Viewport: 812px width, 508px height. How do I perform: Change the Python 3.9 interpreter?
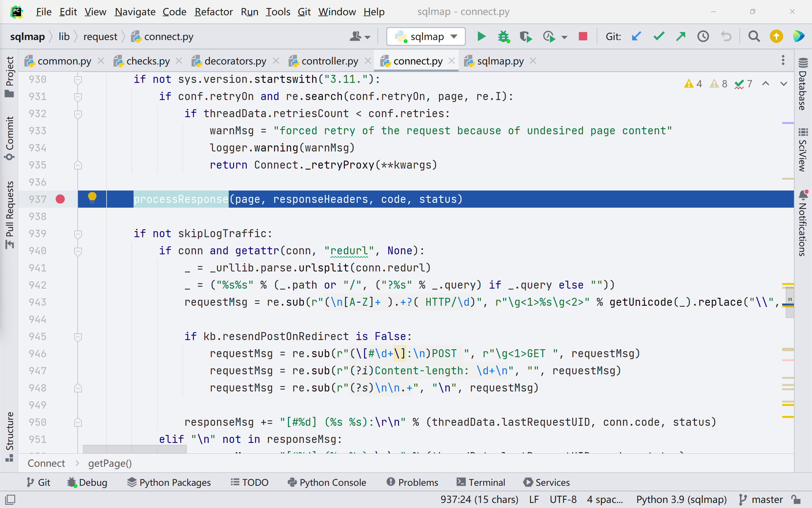click(x=681, y=500)
